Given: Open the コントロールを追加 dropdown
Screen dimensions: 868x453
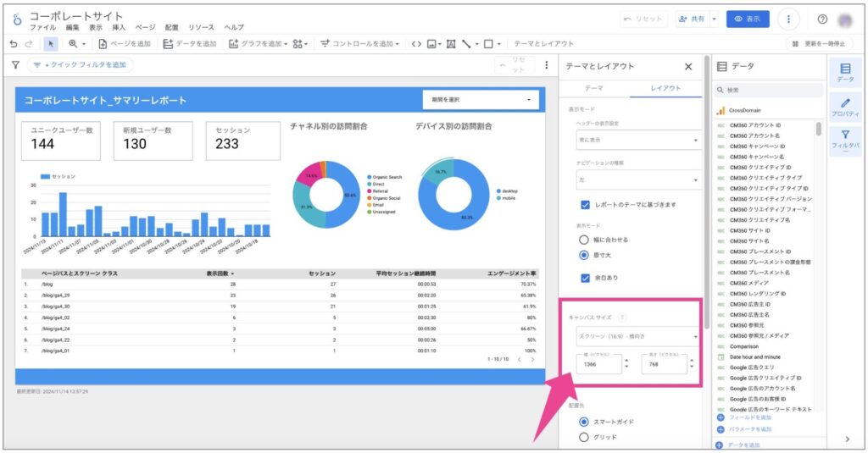Looking at the screenshot, I should pos(359,44).
